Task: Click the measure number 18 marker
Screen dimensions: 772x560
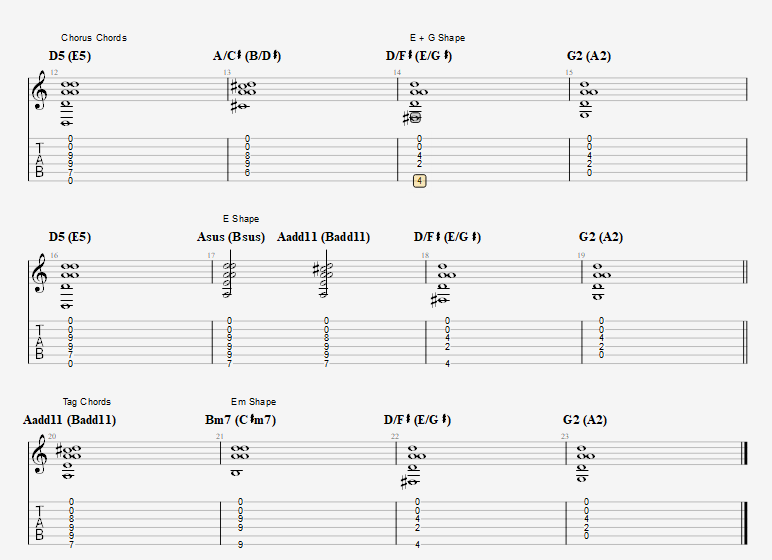Action: 425,255
